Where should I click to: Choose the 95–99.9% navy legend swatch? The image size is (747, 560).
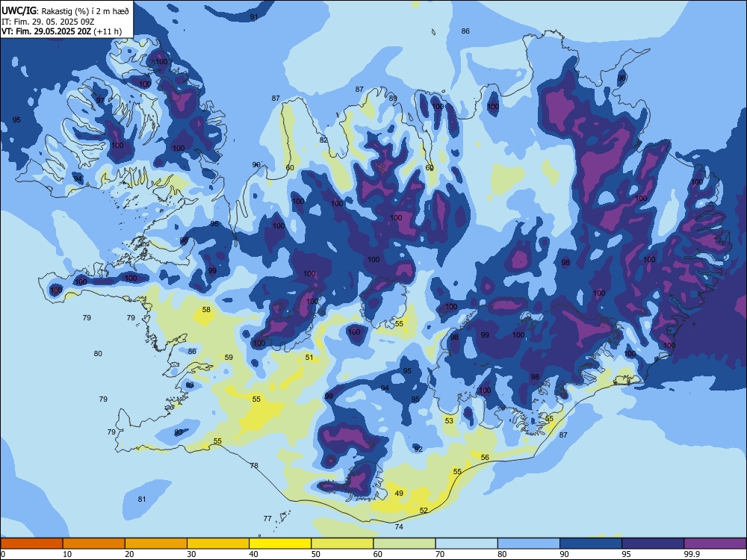point(653,544)
